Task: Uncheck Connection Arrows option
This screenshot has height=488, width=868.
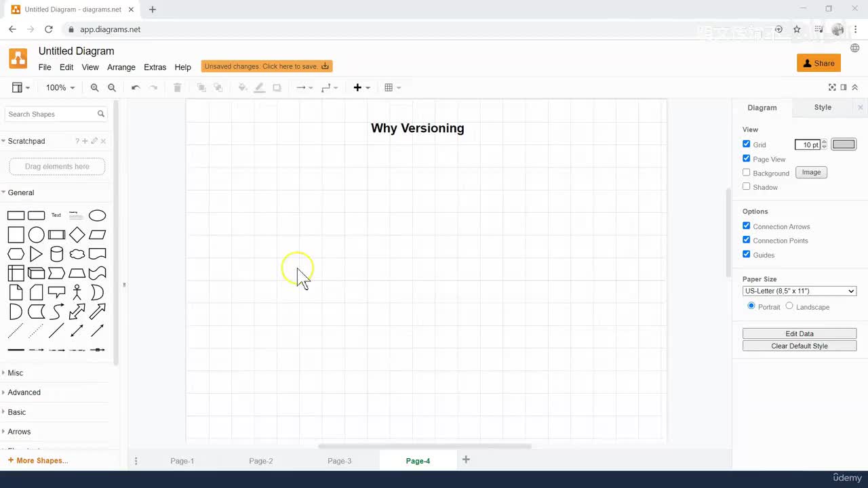Action: pos(747,226)
